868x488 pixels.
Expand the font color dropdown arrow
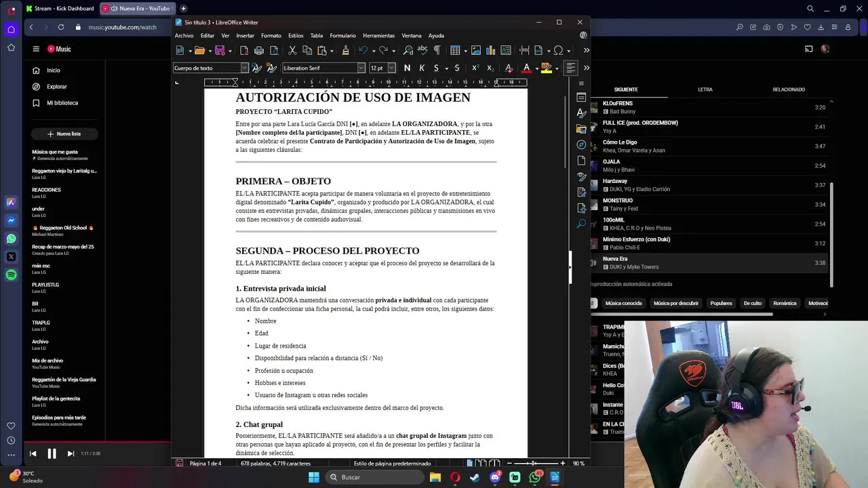tap(536, 68)
